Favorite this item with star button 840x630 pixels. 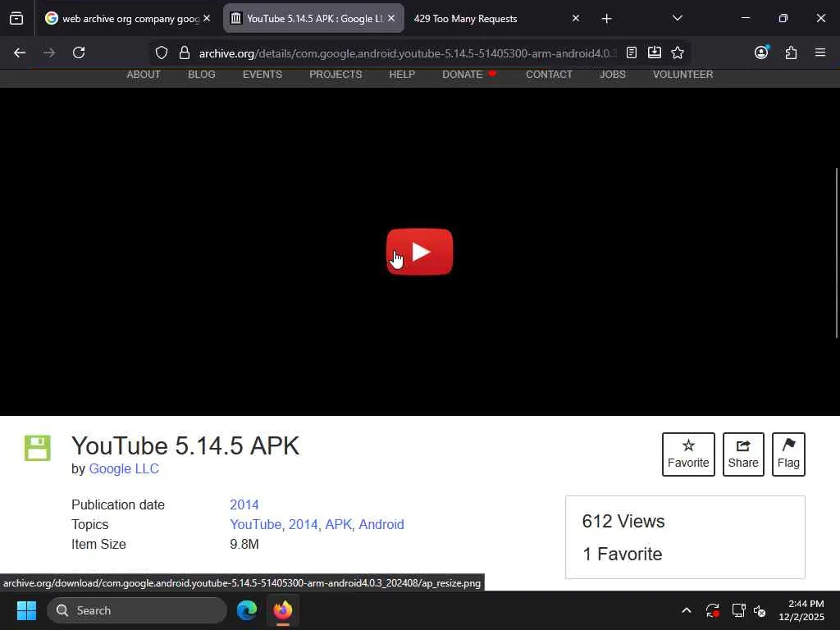(x=688, y=454)
